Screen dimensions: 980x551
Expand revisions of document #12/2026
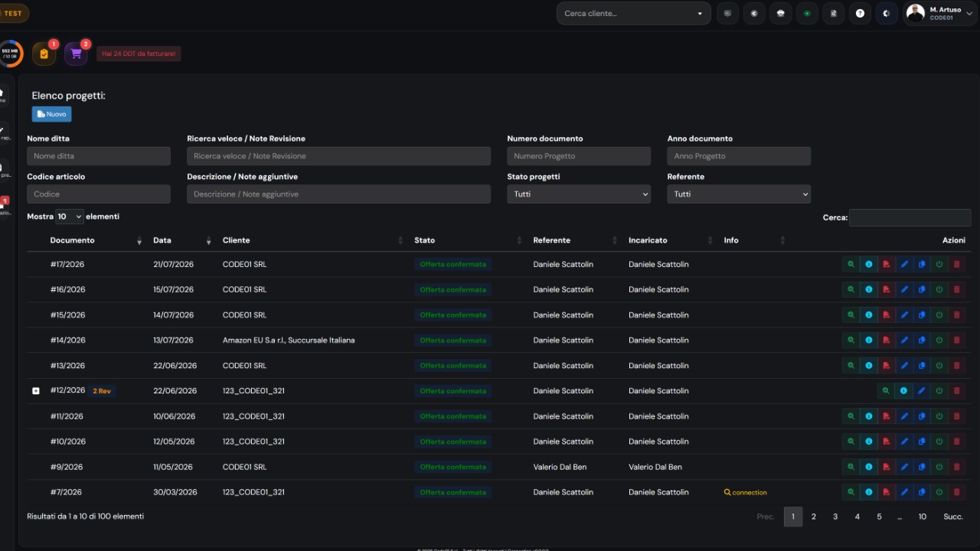pos(35,391)
